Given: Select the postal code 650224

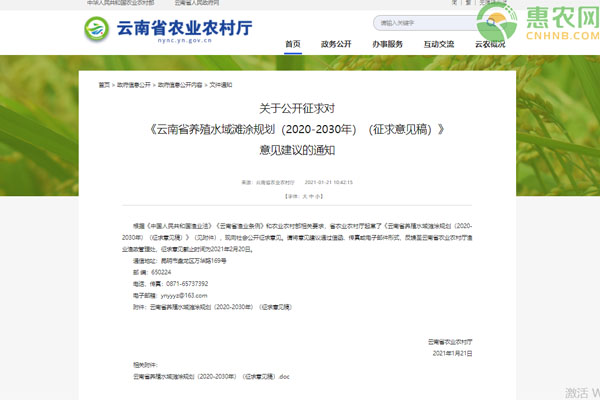Looking at the screenshot, I should click(x=161, y=272).
